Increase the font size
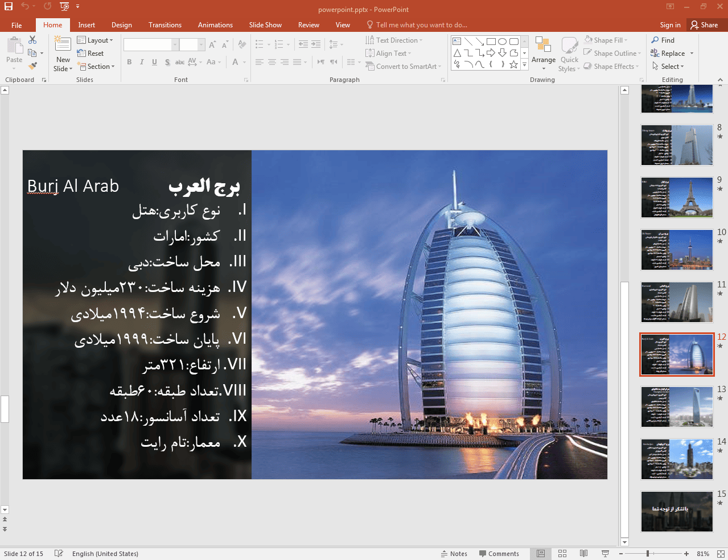The image size is (728, 560). 212,44
